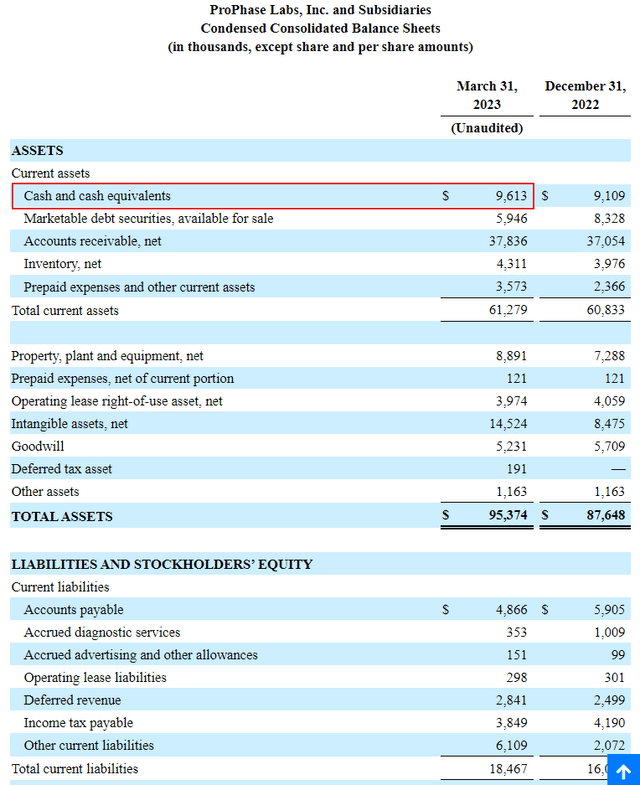Click the 18,467 total current liabilities value

508,769
